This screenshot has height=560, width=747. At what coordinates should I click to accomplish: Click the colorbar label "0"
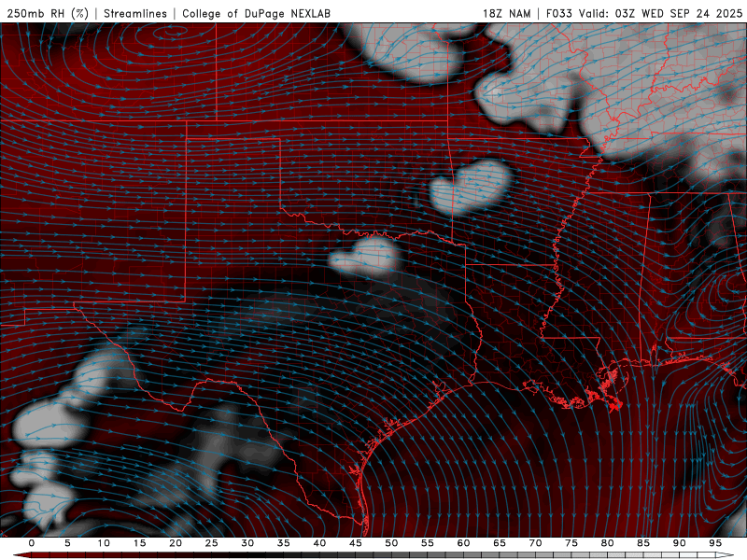pyautogui.click(x=32, y=543)
